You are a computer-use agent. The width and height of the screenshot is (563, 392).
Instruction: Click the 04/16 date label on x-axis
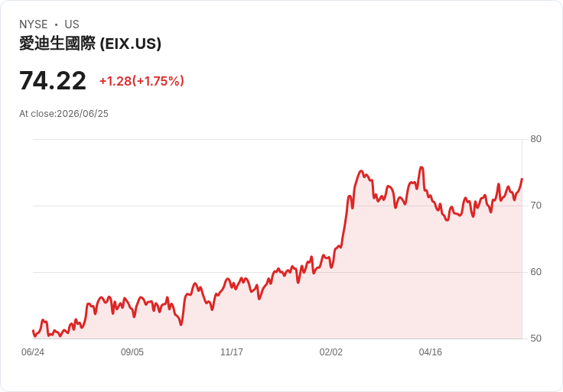coord(430,352)
